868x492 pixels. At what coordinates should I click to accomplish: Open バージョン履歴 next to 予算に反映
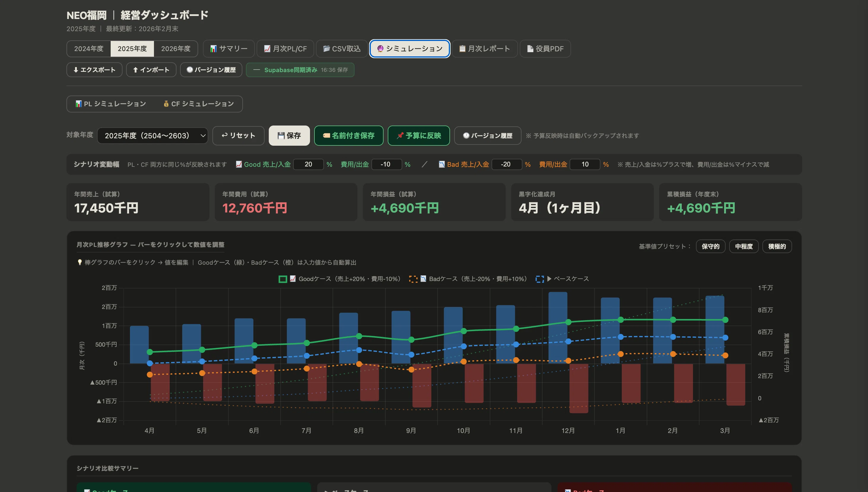(487, 136)
